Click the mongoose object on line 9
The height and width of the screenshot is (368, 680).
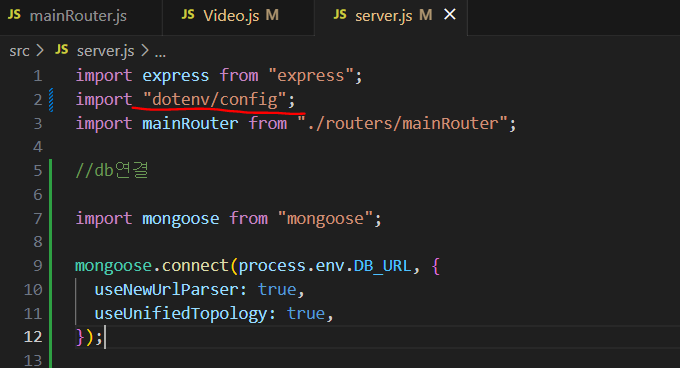tap(113, 266)
